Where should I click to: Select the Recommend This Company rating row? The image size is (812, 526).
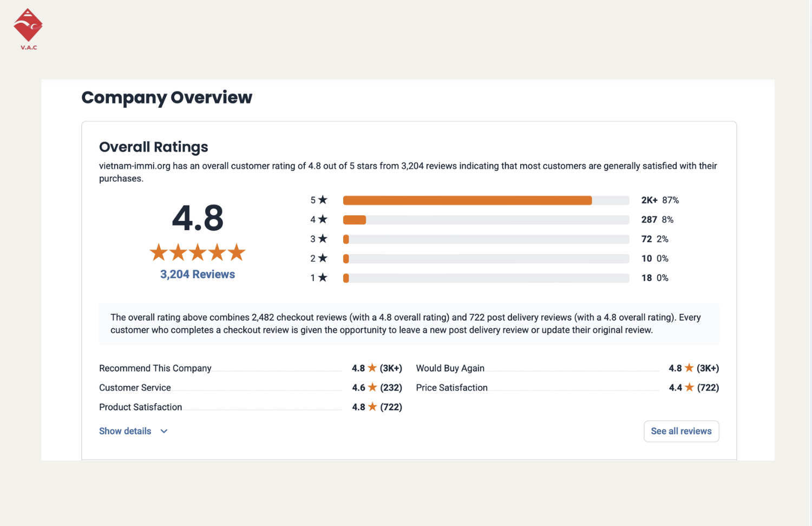point(250,369)
